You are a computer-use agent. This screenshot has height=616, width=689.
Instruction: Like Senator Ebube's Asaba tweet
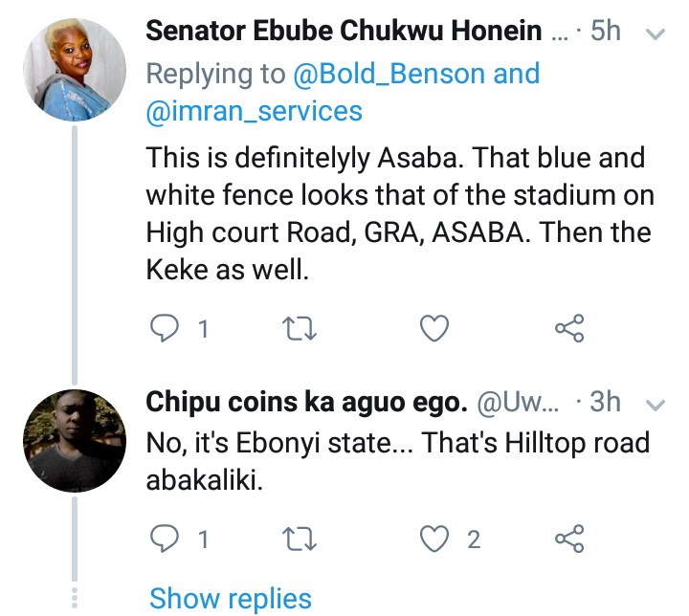[x=435, y=329]
